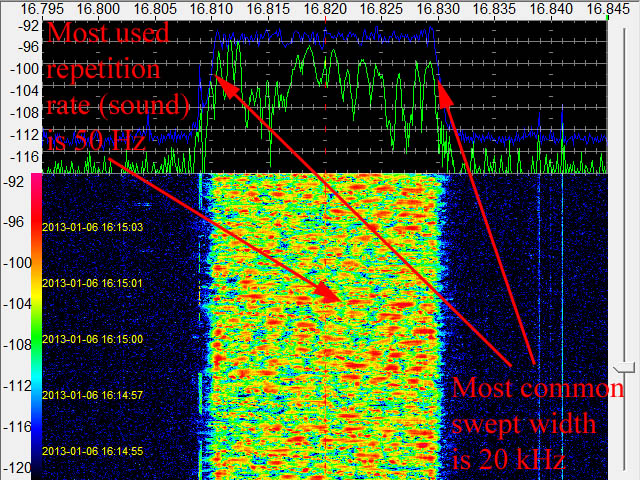Screen dimensions: 640x480
Task: Click the waterfall timestamp 2013-01-06 16:14:57
Action: 93,395
